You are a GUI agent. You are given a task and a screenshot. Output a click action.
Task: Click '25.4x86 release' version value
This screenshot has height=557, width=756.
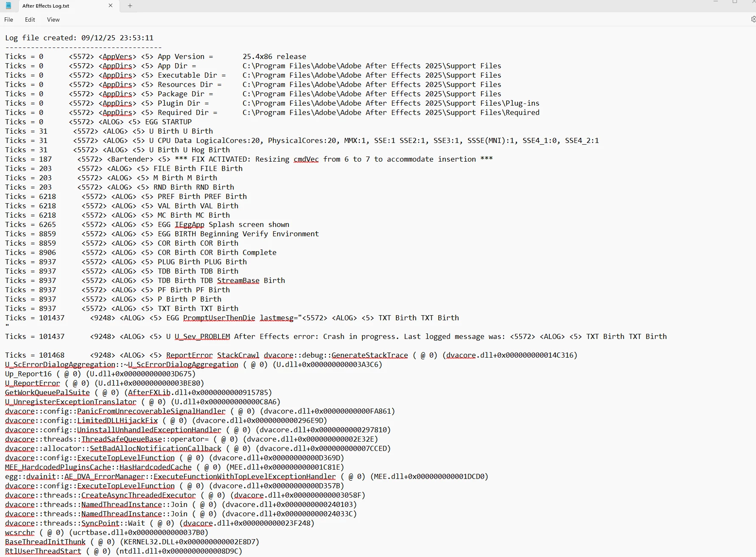coord(274,56)
